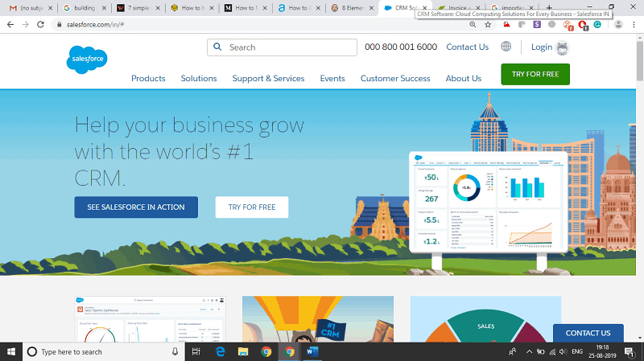Launch Microsoft Edge from the taskbar
The image size is (644, 361).
click(220, 351)
